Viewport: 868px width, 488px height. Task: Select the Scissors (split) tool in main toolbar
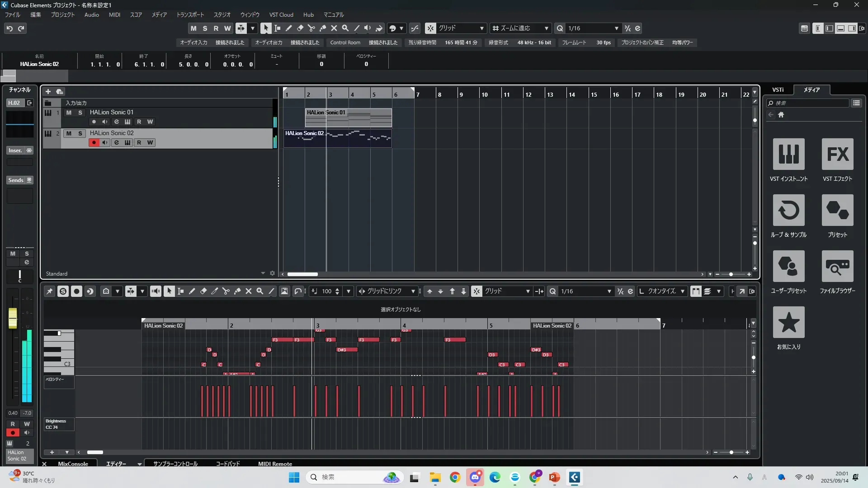click(x=311, y=28)
